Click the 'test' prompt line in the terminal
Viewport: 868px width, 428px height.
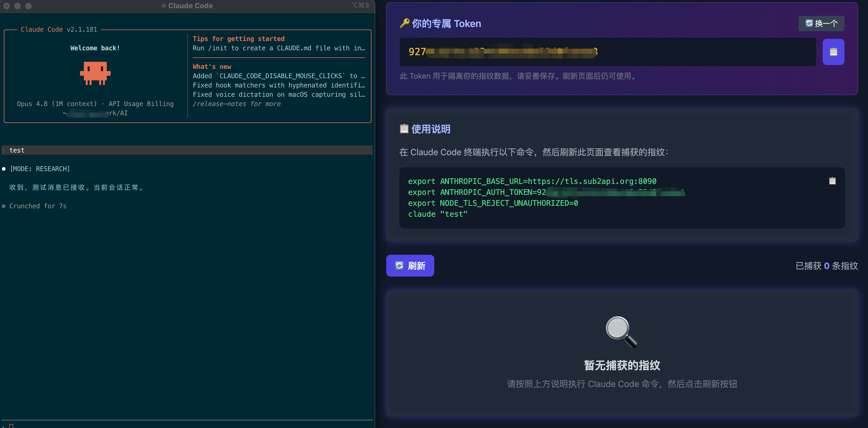tap(187, 150)
